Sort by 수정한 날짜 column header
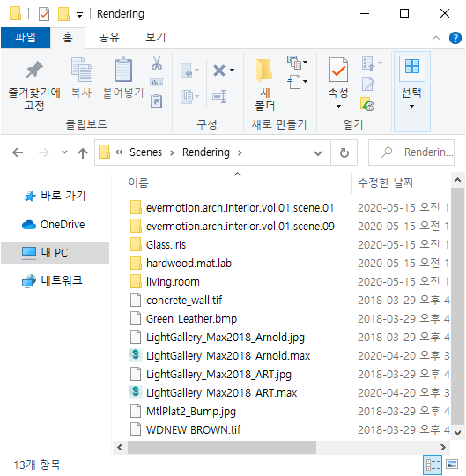The image size is (466, 476). pos(386,182)
